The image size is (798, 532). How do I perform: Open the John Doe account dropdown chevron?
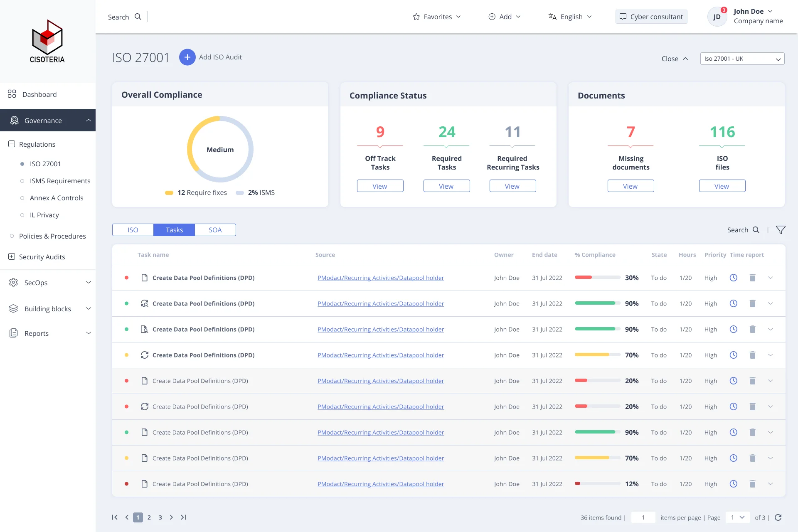(x=770, y=11)
